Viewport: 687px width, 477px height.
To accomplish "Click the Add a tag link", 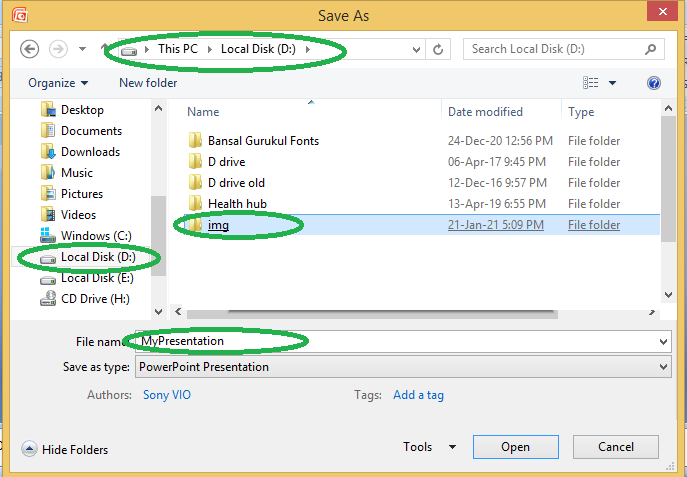I will [418, 395].
